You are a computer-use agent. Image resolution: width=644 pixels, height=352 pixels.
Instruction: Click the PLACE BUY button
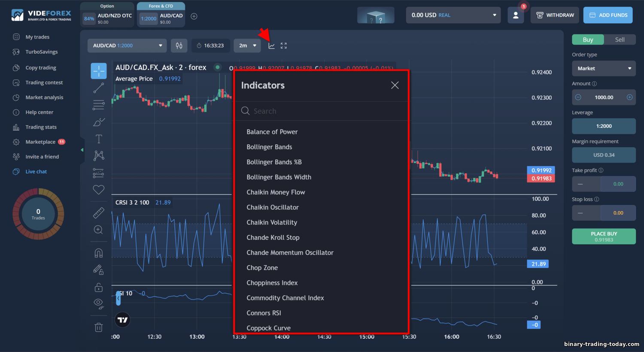(604, 237)
